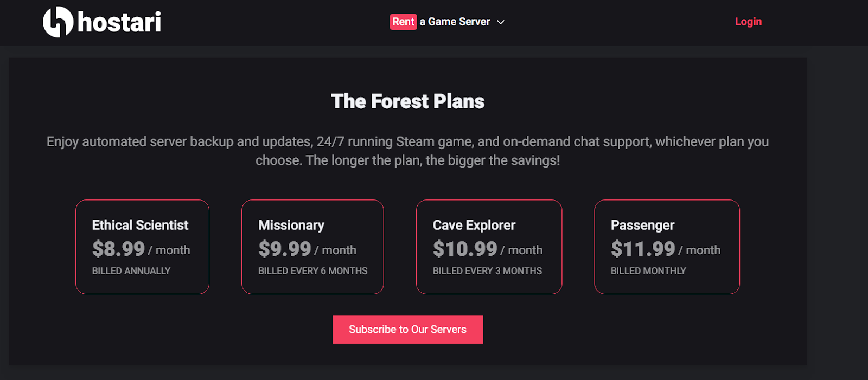Select the Missionary plan card
Image resolution: width=868 pixels, height=380 pixels.
point(312,247)
